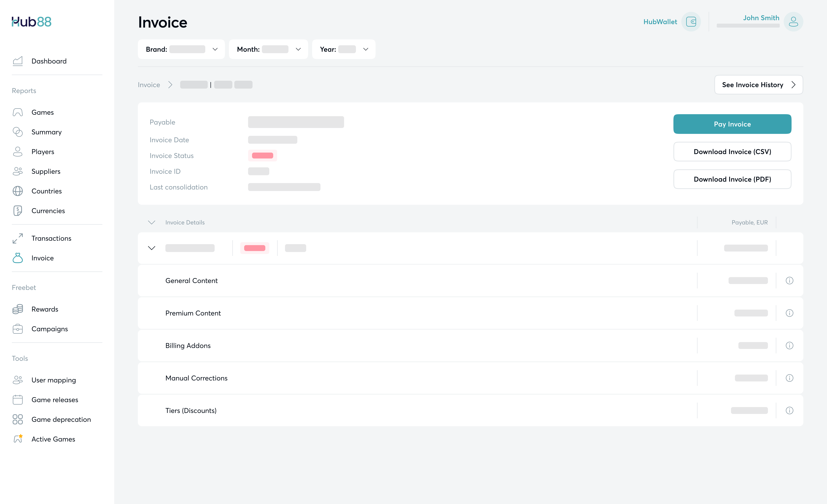The height and width of the screenshot is (504, 827).
Task: Open the Month dropdown filter
Action: coord(268,49)
